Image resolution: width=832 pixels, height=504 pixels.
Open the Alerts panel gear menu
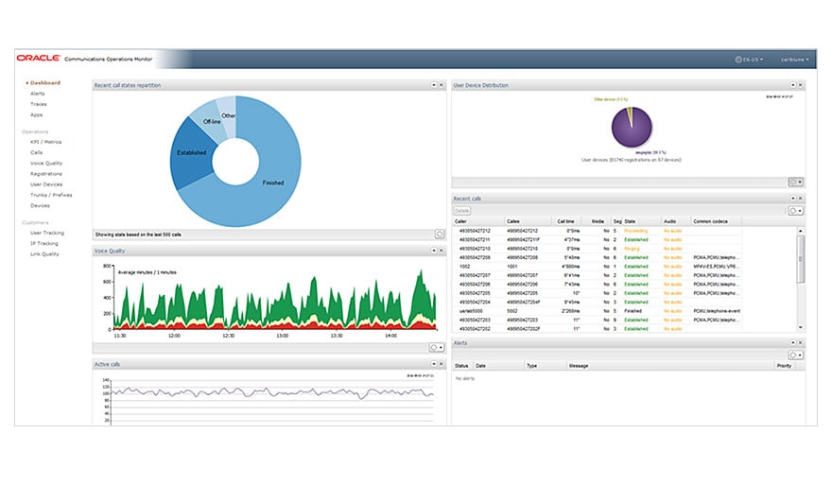[x=795, y=355]
